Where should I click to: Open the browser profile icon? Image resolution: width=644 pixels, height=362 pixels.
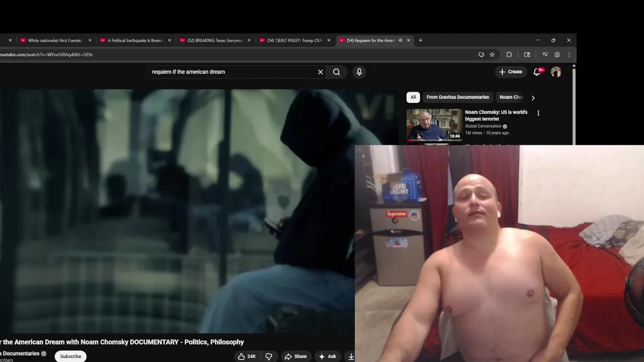[x=557, y=54]
